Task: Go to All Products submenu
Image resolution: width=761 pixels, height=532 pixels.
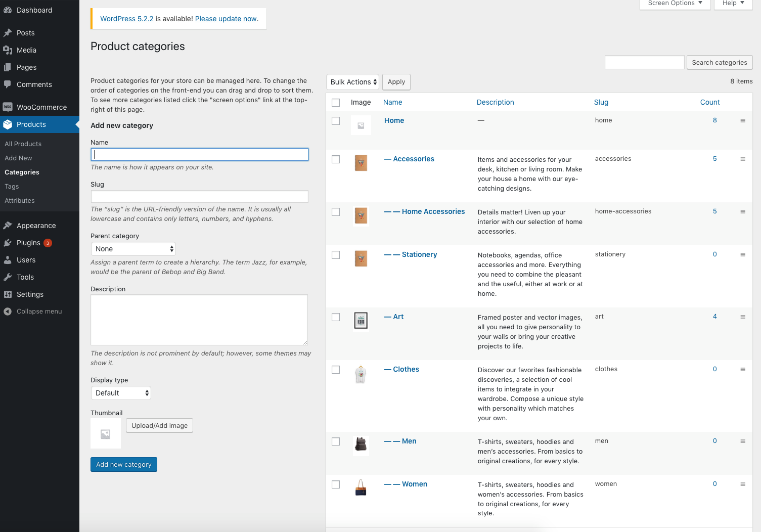Action: coord(23,144)
